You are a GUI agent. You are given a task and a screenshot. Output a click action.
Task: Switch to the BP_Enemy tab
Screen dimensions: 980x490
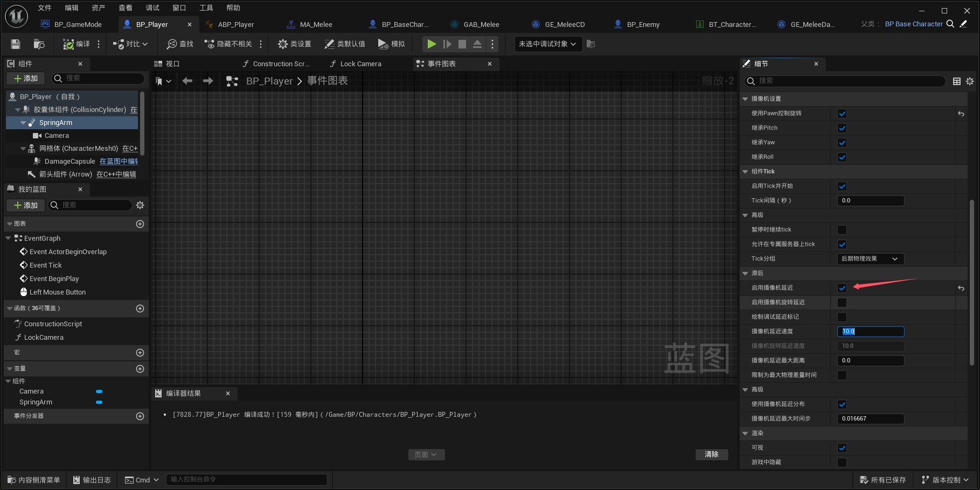coord(643,24)
